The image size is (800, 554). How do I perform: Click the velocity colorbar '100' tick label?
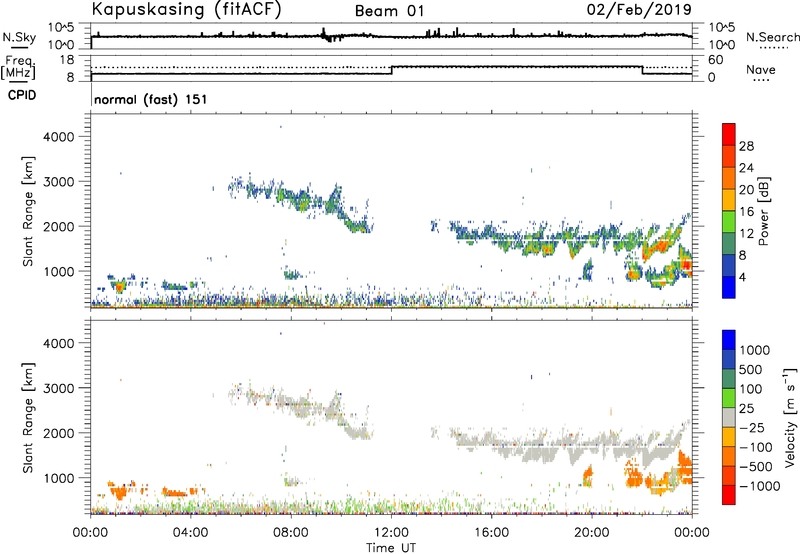751,389
